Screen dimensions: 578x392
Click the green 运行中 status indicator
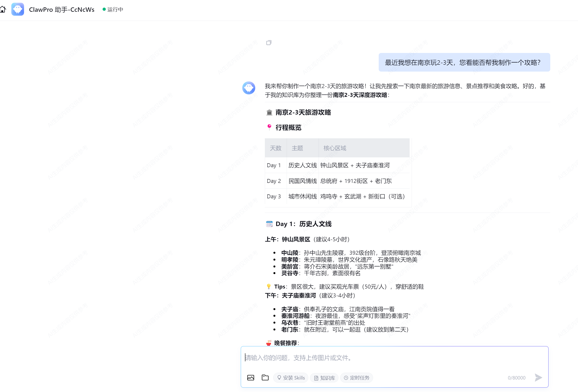(113, 10)
